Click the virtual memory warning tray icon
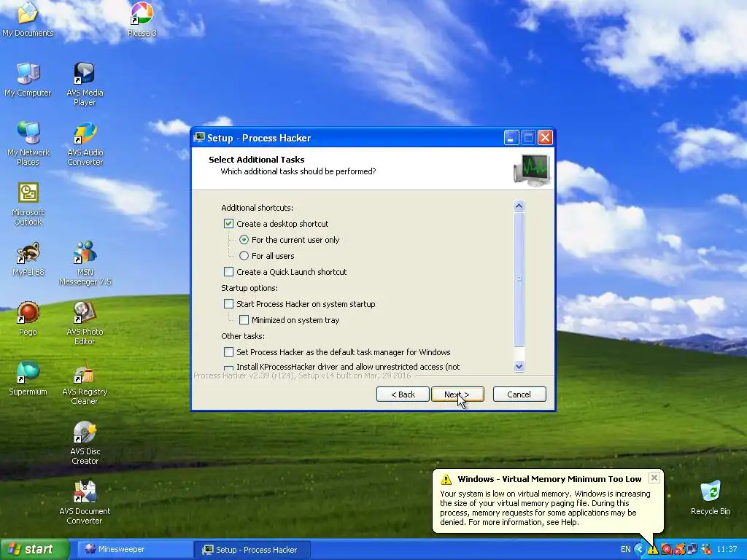The width and height of the screenshot is (747, 560). click(x=653, y=550)
